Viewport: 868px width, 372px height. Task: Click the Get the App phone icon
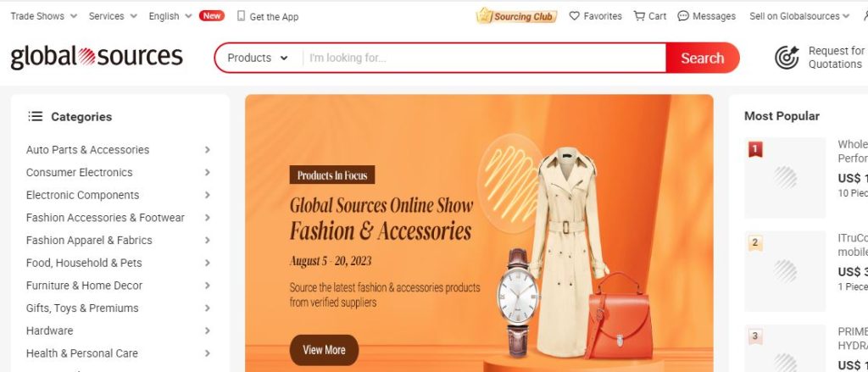241,16
